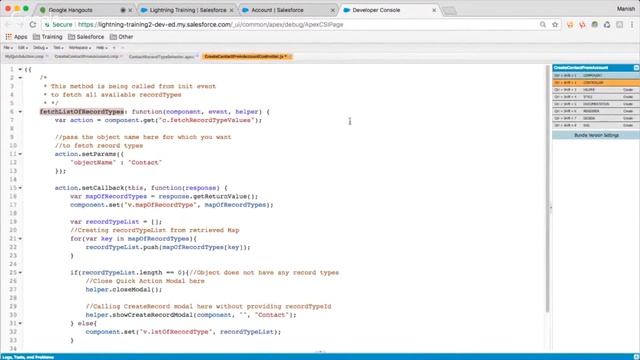Bookmark this page with star icon
Viewport: 640px width, 360px height.
coord(555,24)
